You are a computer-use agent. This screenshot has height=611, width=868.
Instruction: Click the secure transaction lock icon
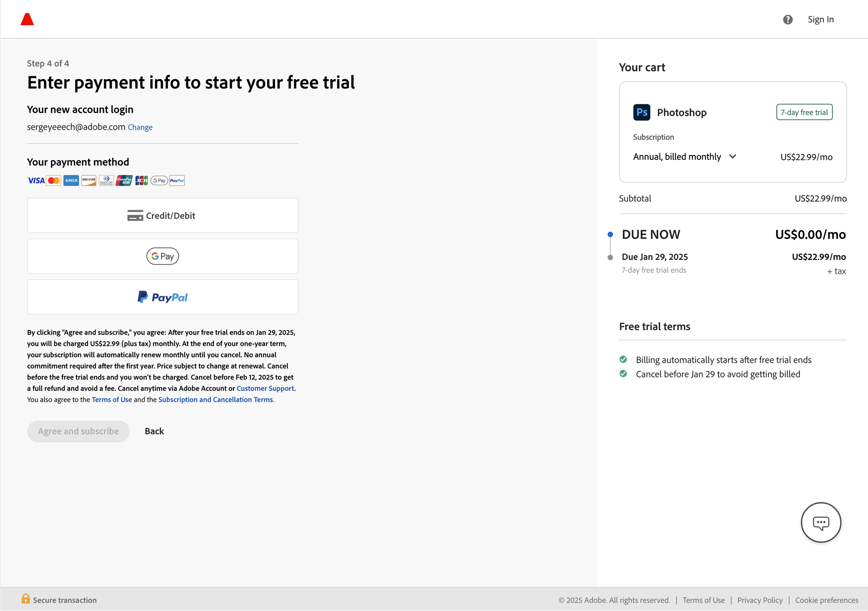coord(26,599)
